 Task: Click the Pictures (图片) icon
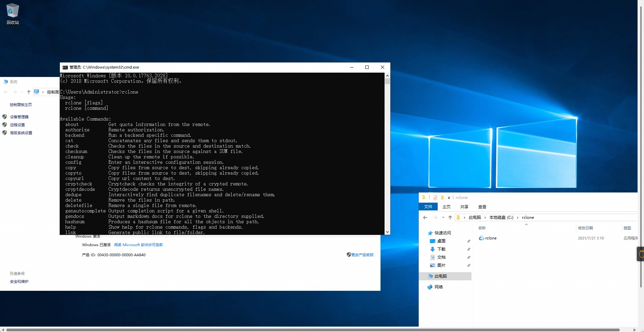click(x=432, y=265)
